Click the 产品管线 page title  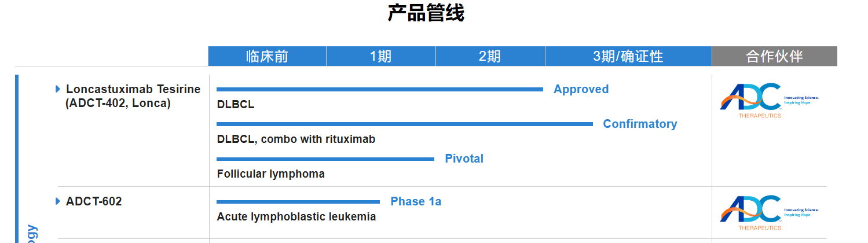[x=426, y=13]
